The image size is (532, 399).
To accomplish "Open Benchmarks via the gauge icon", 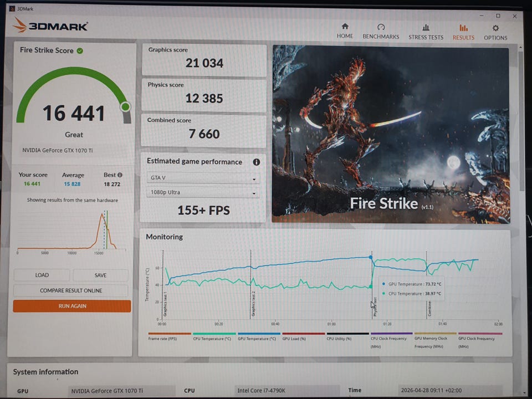I will (381, 27).
